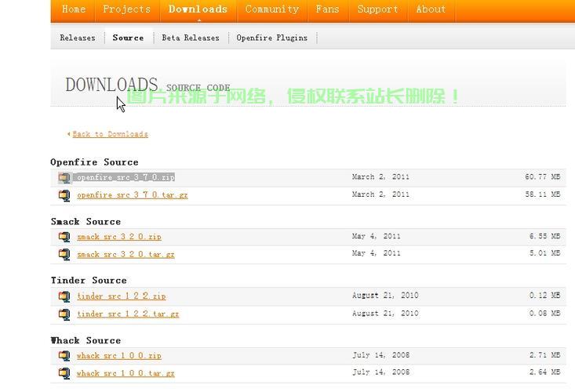This screenshot has height=392, width=575.
Task: Click the Tinder Source heading
Action: [x=89, y=280]
